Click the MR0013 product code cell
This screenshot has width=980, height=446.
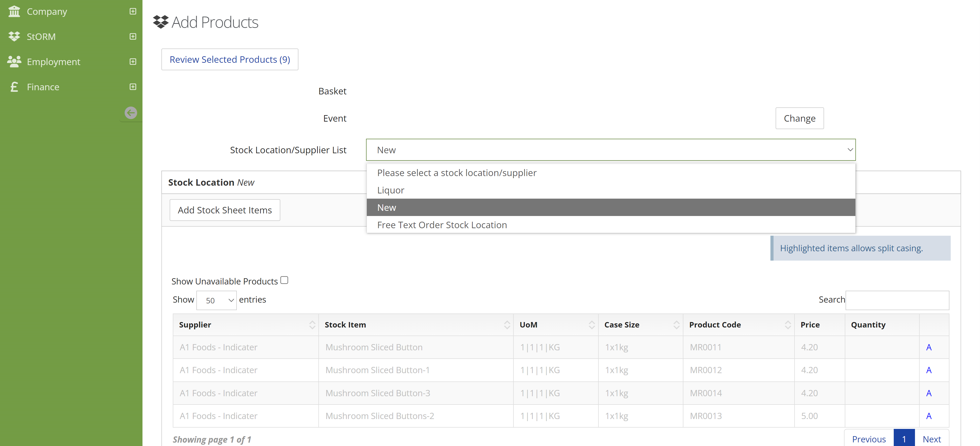(x=739, y=416)
